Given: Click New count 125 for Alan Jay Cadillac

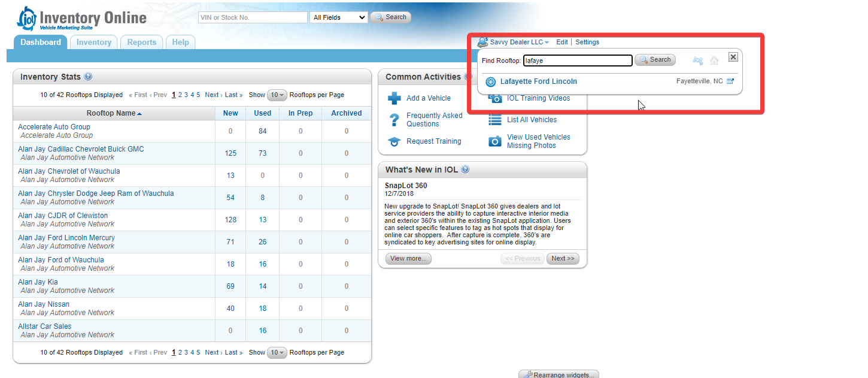Looking at the screenshot, I should [230, 153].
